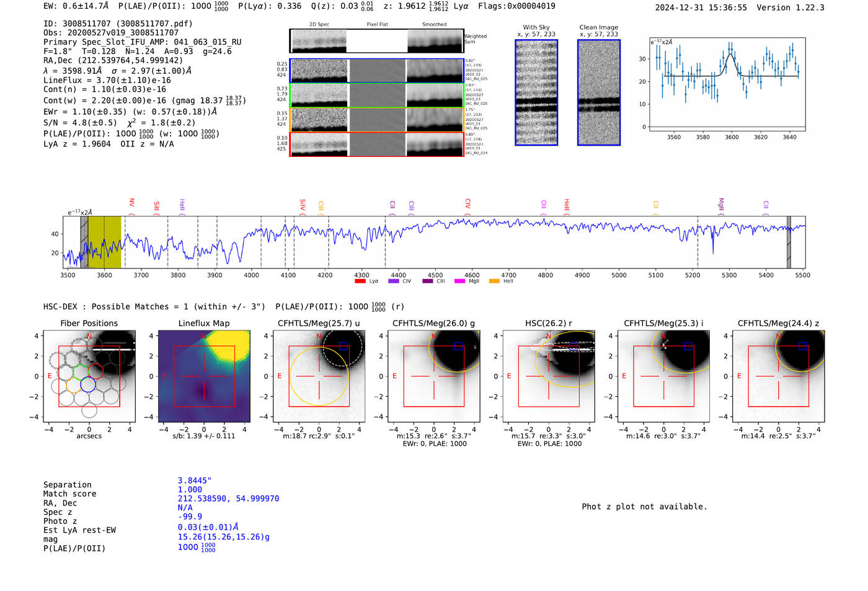Click the MgII magenta legend swatch

(459, 281)
